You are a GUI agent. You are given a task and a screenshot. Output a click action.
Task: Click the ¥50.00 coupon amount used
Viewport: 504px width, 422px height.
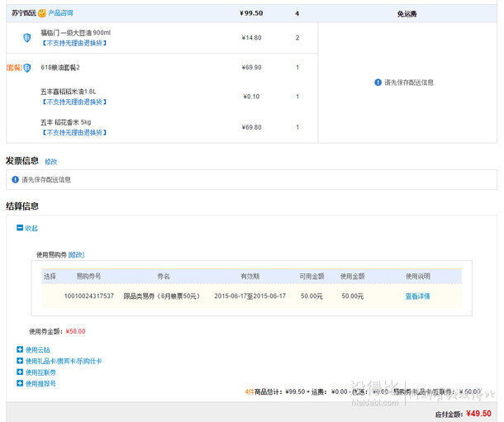[75, 331]
